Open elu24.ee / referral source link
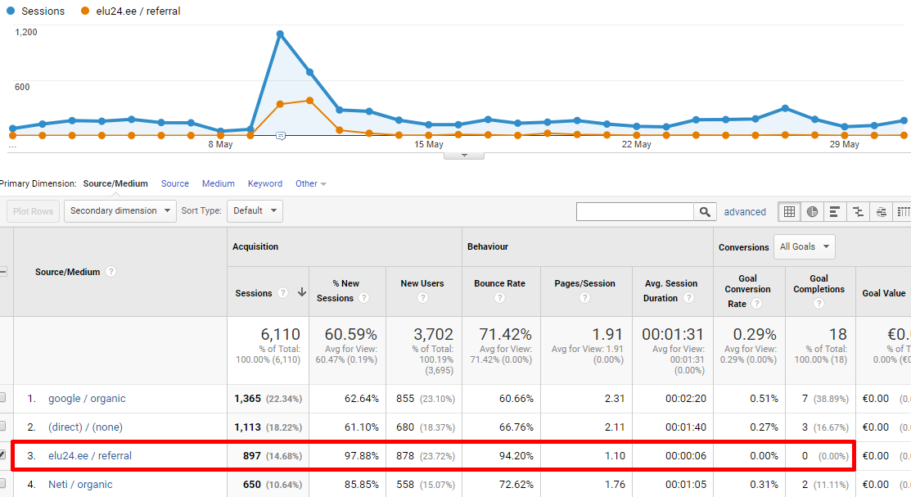Image resolution: width=911 pixels, height=497 pixels. 90,456
